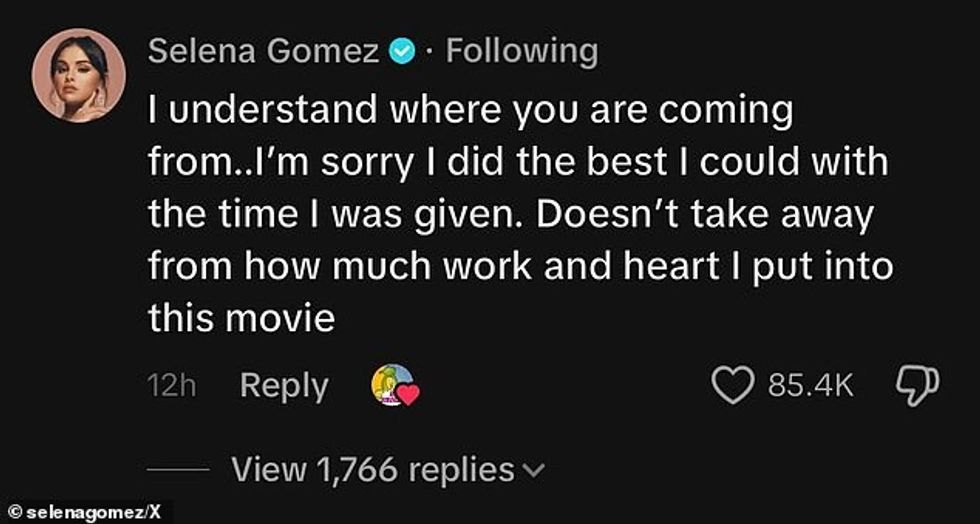Click the blue verified badge
Screen dimensions: 980x524
click(402, 52)
